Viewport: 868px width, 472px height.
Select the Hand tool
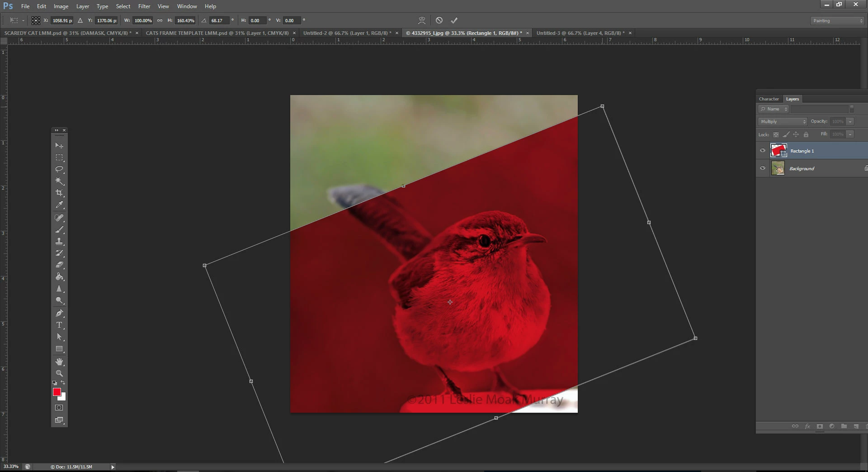(59, 362)
